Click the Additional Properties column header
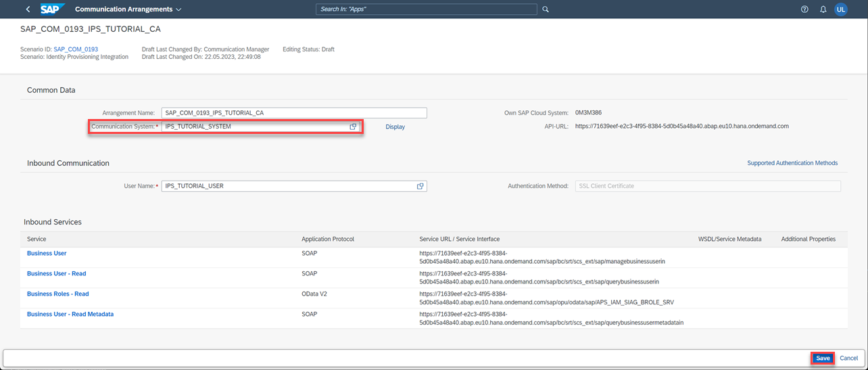 (809, 239)
